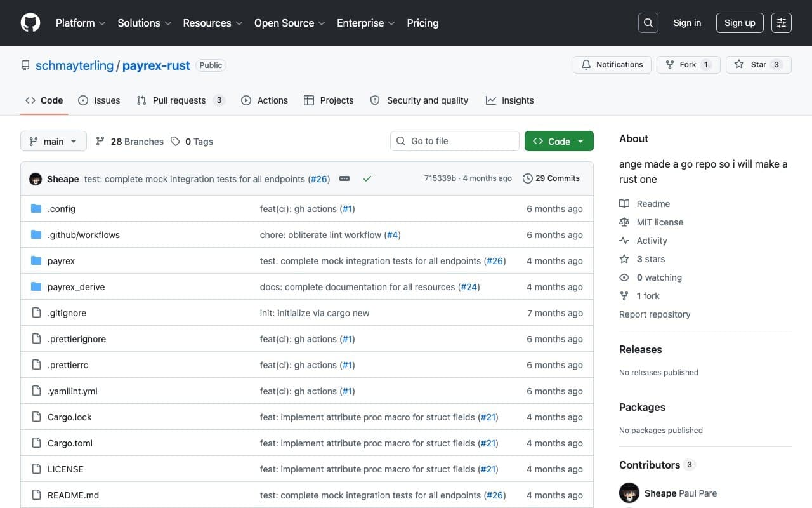Click the Report repository link

(x=655, y=314)
